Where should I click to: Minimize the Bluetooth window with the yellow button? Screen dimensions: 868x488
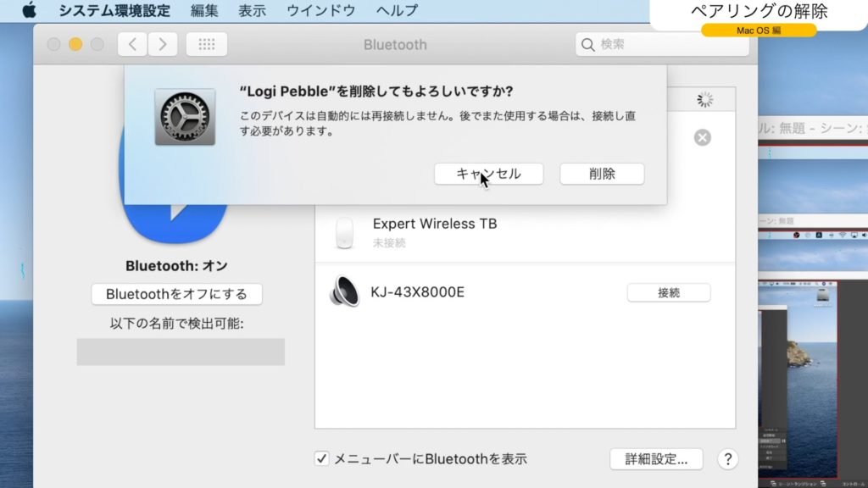(75, 44)
